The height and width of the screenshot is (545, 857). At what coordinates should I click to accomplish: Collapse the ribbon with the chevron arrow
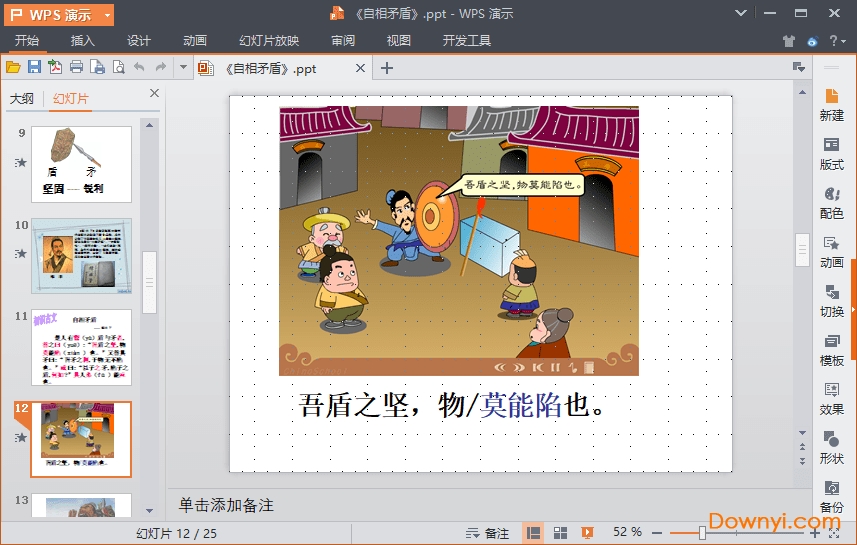coord(741,13)
